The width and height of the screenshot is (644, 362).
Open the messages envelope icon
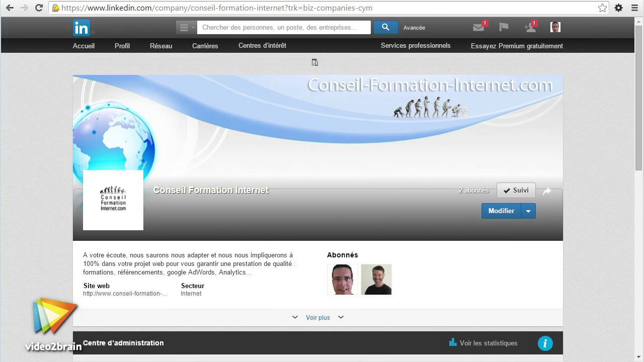click(478, 27)
